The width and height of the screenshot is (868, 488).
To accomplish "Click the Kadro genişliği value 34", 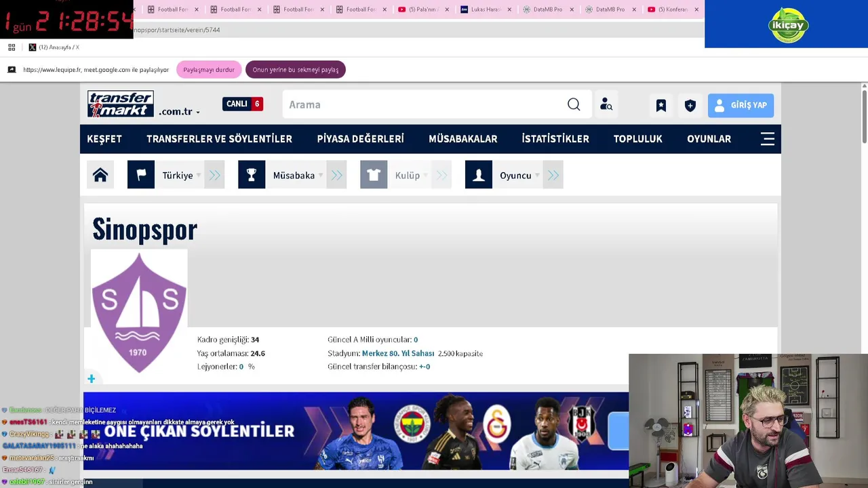I will tap(255, 340).
